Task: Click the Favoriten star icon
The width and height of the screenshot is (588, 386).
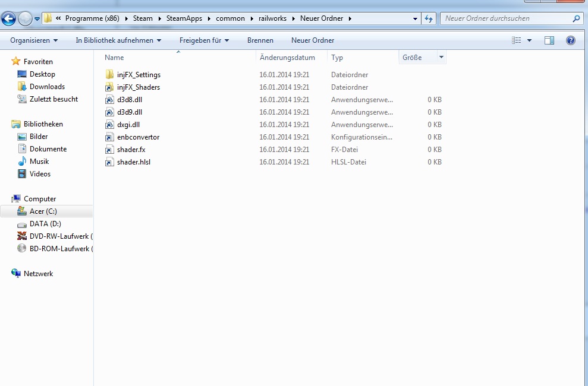Action: 15,61
